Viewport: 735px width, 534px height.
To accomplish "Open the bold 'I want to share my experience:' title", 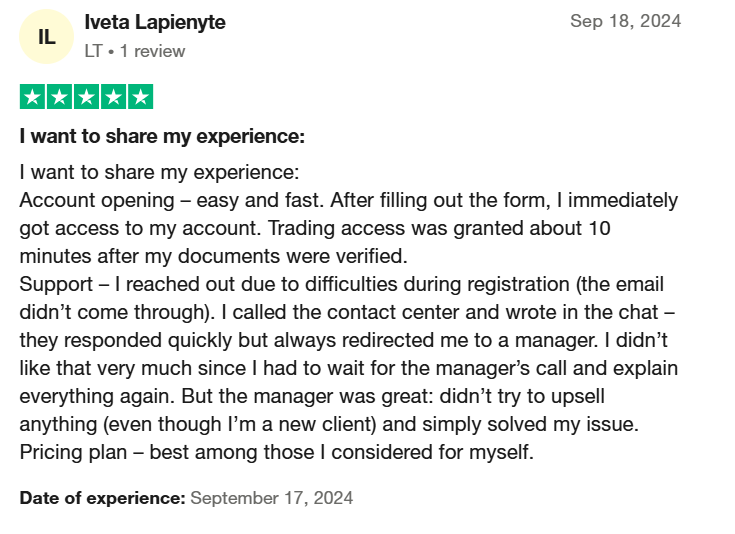I will coord(162,136).
